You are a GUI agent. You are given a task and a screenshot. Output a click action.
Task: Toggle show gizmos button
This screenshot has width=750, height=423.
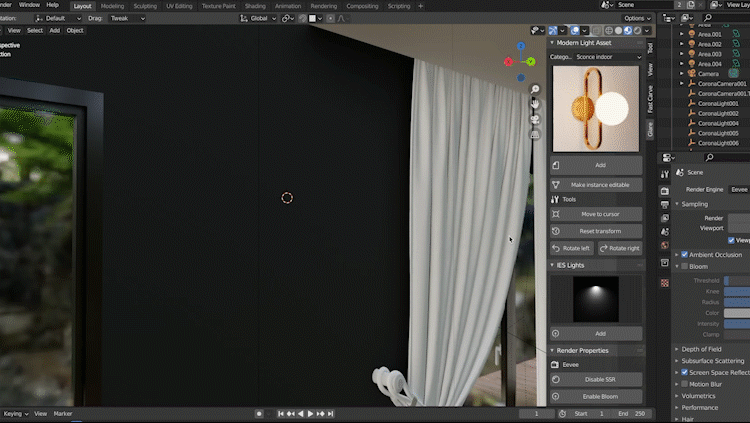pos(553,31)
